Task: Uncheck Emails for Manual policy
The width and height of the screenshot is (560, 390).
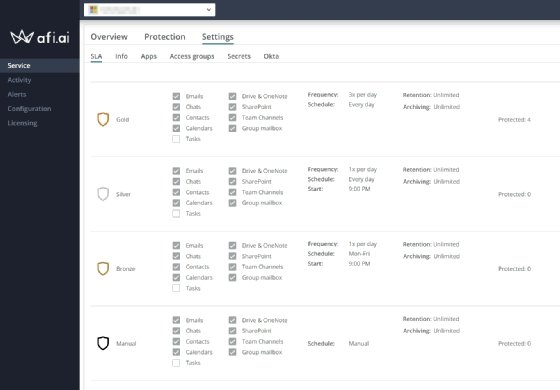Action: 176,320
